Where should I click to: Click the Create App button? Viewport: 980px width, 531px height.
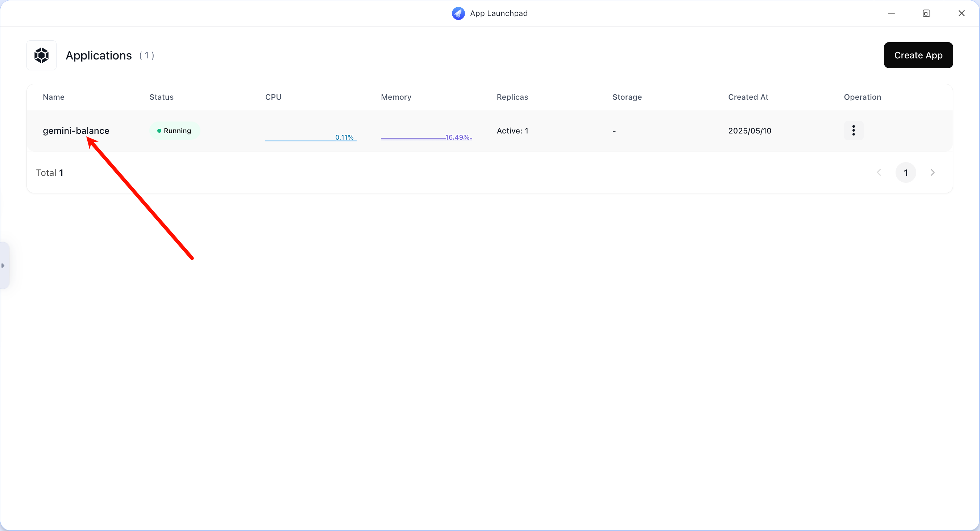click(x=918, y=55)
